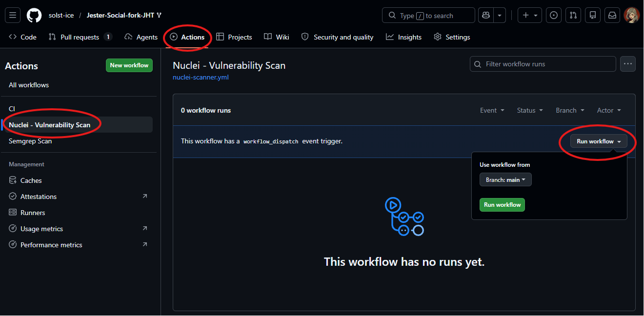Switch to the Code tab

point(23,37)
